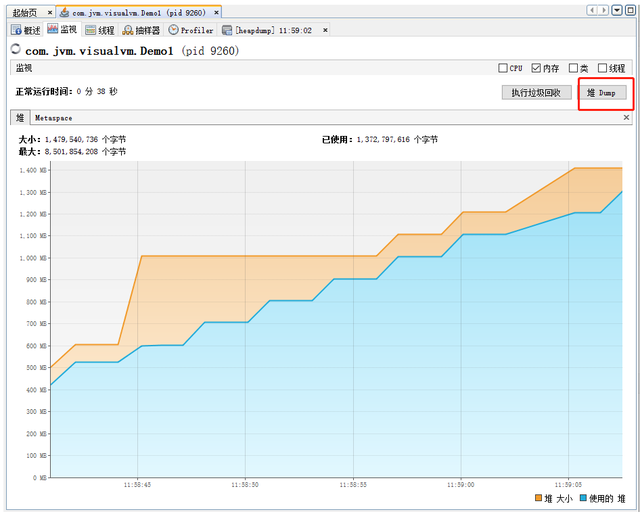This screenshot has height=514, width=640.
Task: Open the document list dropdown arrow
Action: 615,10
